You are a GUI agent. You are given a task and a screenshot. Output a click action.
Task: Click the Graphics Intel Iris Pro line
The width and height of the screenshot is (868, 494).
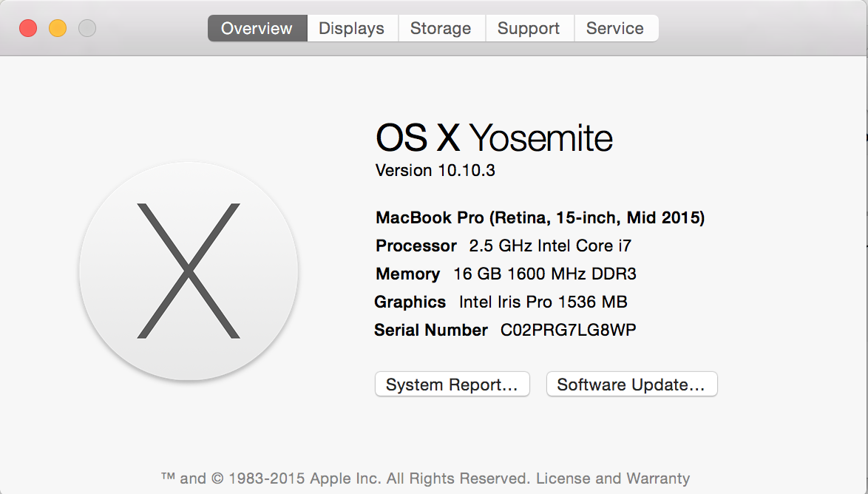point(501,302)
